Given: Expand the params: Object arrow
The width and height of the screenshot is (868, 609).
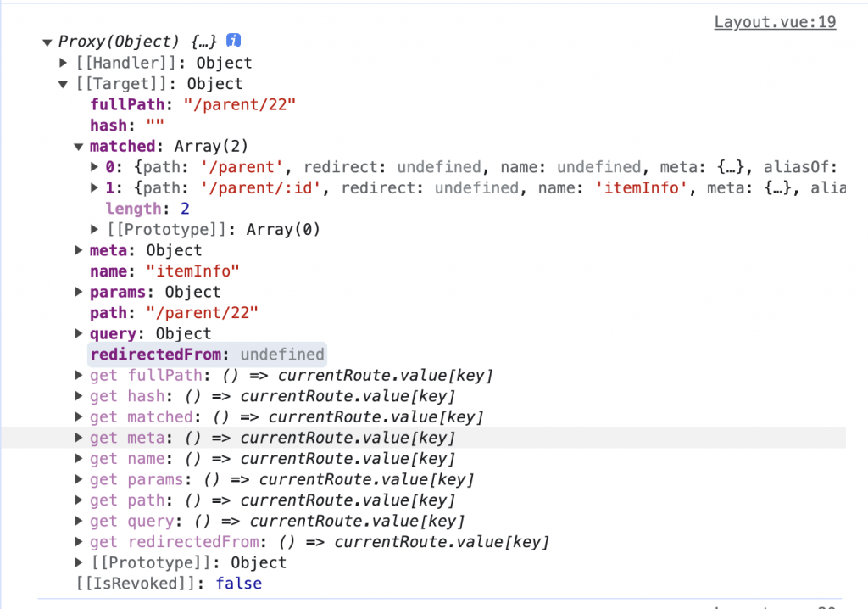Looking at the screenshot, I should click(x=79, y=292).
